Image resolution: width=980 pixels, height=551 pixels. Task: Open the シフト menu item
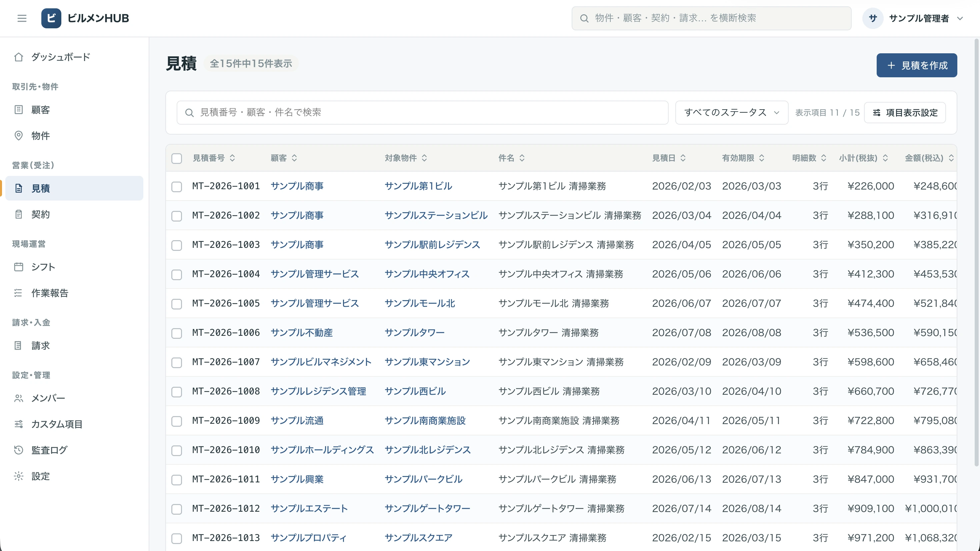tap(74, 267)
